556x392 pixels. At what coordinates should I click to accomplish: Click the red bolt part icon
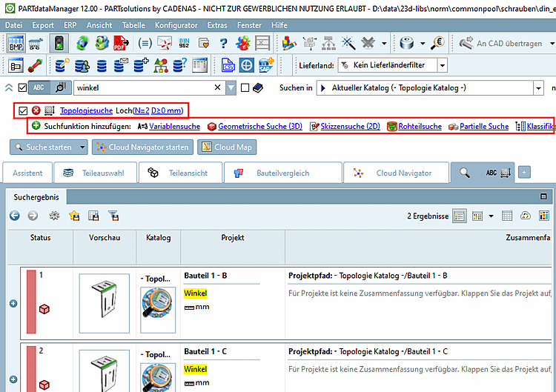coord(35,65)
